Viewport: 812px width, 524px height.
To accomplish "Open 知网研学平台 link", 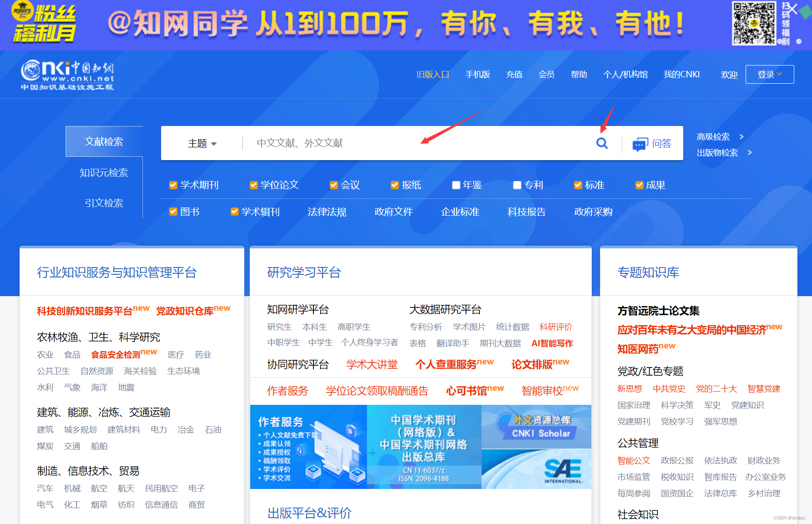I will point(298,310).
